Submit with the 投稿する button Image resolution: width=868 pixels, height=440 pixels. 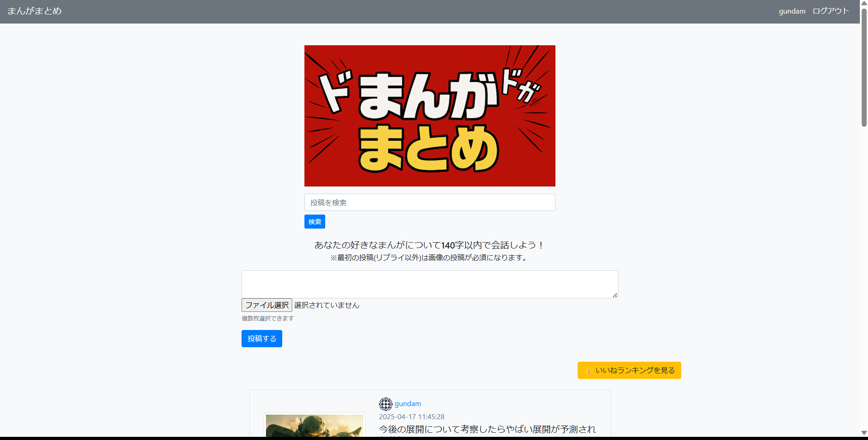point(262,339)
